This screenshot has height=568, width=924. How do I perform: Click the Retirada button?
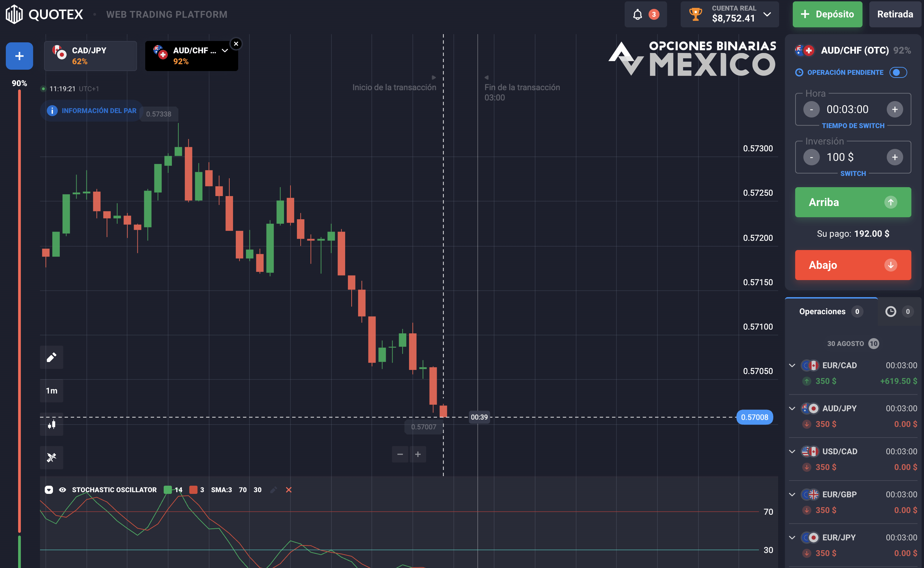pyautogui.click(x=895, y=14)
